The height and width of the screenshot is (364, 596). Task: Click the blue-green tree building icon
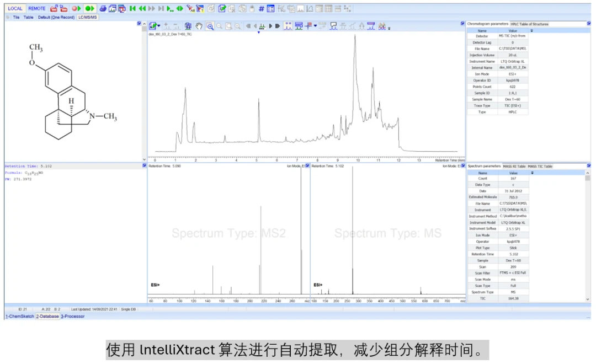(188, 26)
